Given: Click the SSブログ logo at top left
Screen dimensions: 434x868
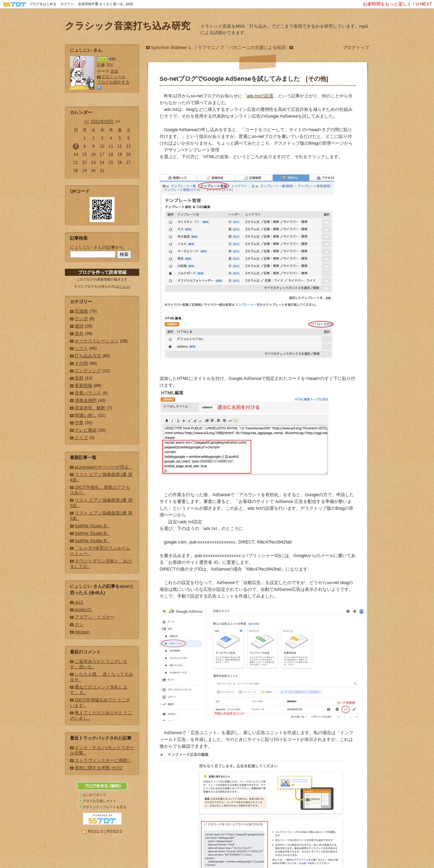Looking at the screenshot, I should [14, 4].
